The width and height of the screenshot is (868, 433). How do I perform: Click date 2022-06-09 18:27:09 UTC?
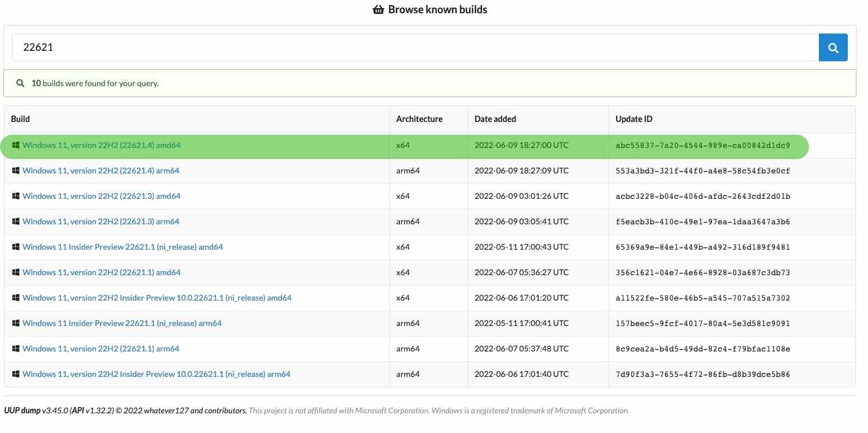[x=521, y=171]
